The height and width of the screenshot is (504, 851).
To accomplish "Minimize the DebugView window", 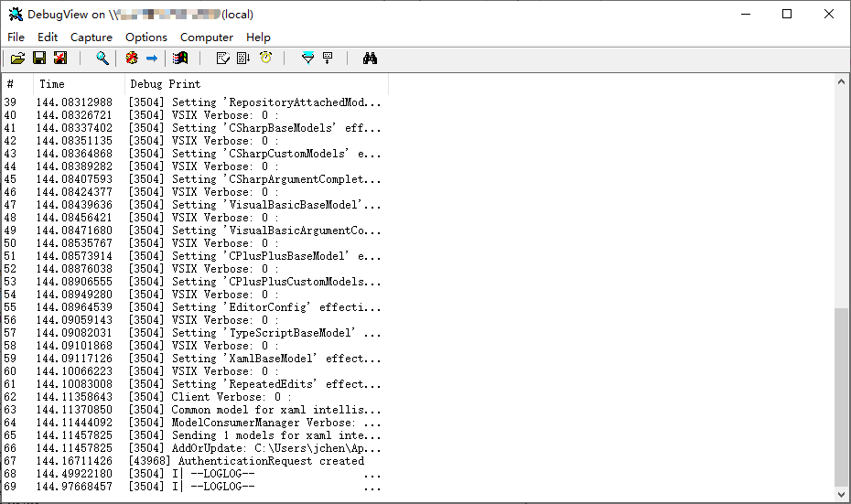I will tap(746, 14).
